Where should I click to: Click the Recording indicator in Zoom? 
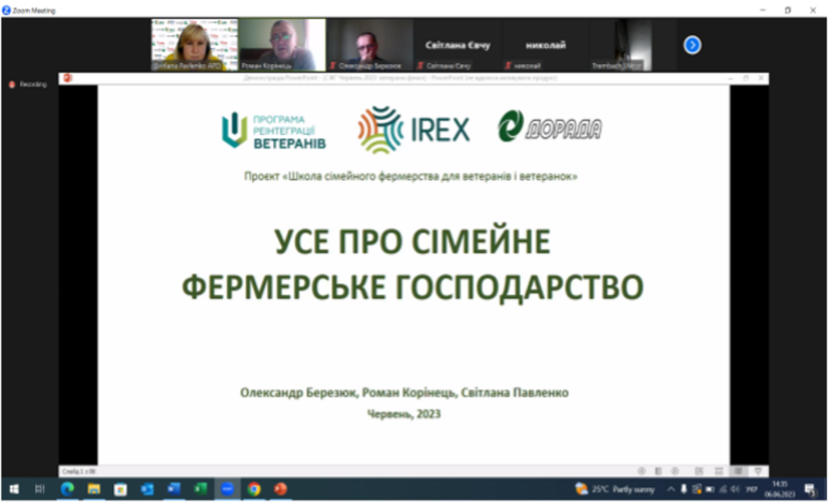28,84
